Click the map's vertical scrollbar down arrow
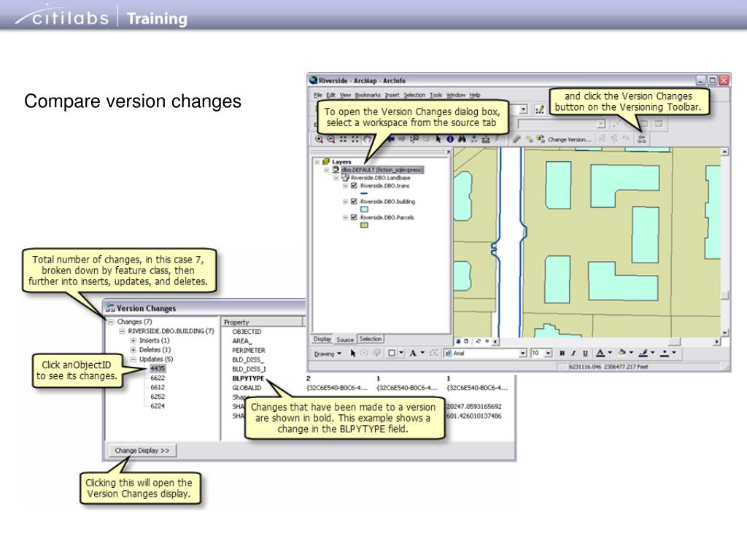 [x=724, y=332]
